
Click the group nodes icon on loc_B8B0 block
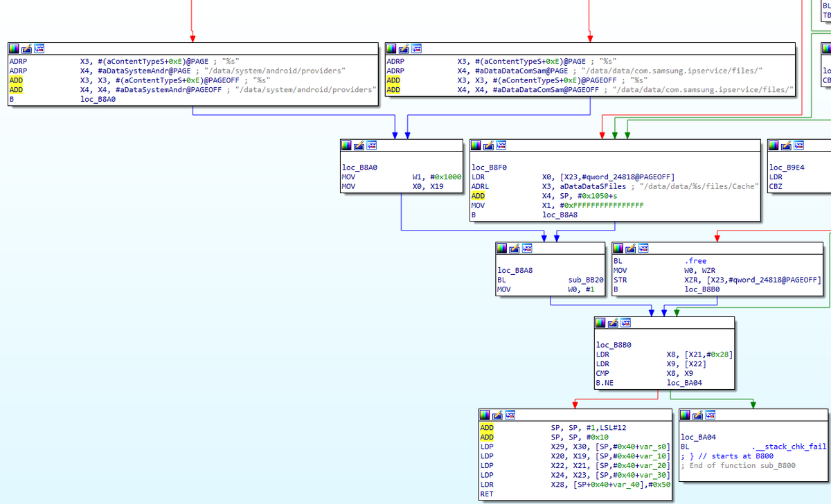point(625,323)
